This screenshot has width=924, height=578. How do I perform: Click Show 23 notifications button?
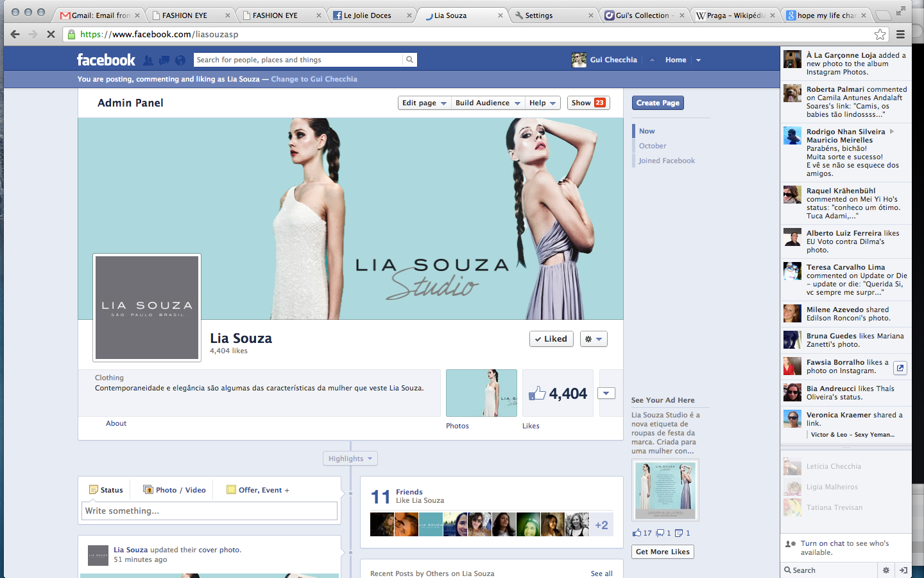(x=588, y=103)
